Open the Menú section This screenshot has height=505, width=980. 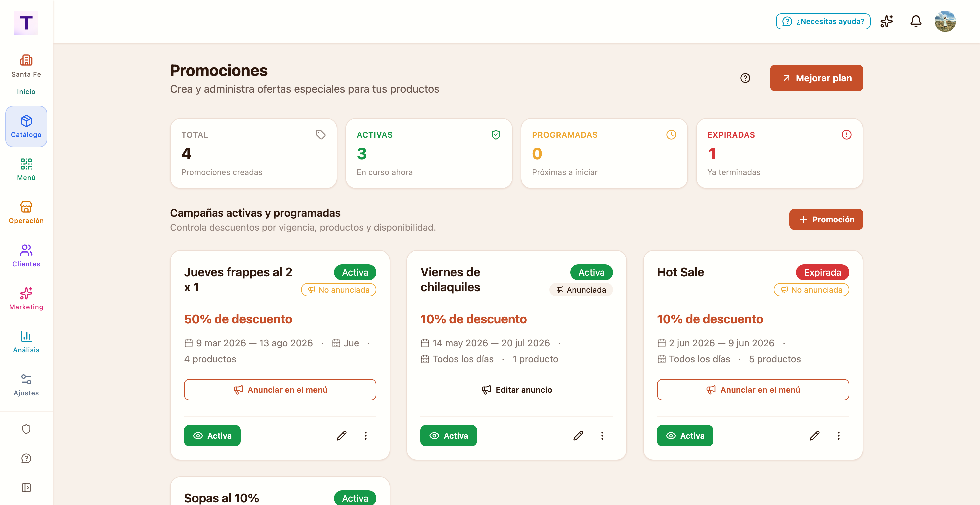click(x=26, y=170)
